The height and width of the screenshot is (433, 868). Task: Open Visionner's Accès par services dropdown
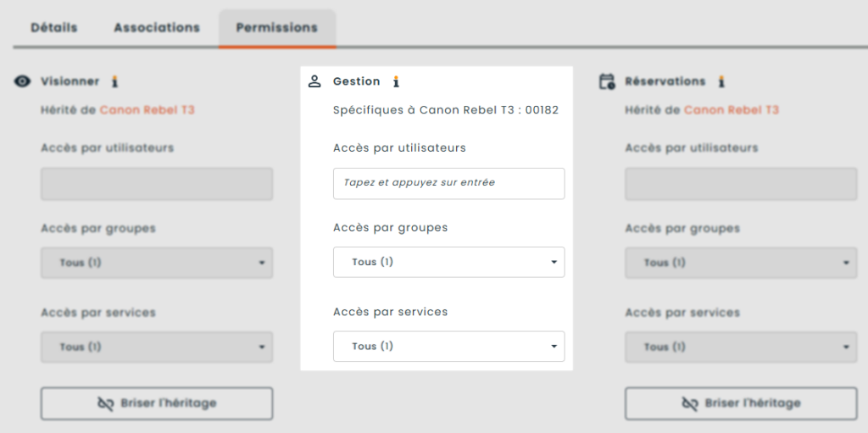click(x=157, y=347)
